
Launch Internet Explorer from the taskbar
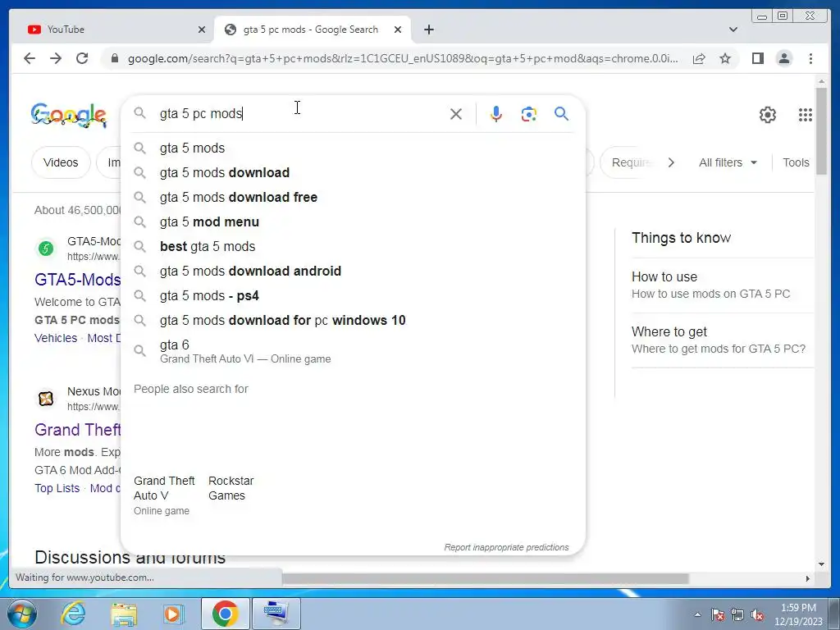73,614
